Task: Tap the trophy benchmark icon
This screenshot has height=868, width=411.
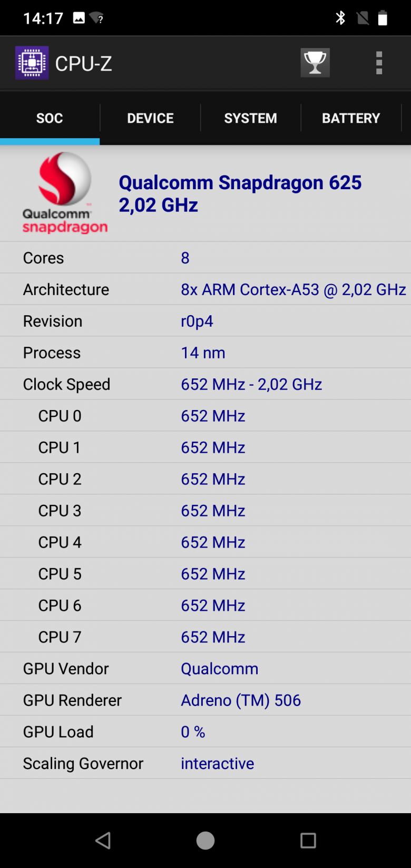Action: [x=315, y=63]
